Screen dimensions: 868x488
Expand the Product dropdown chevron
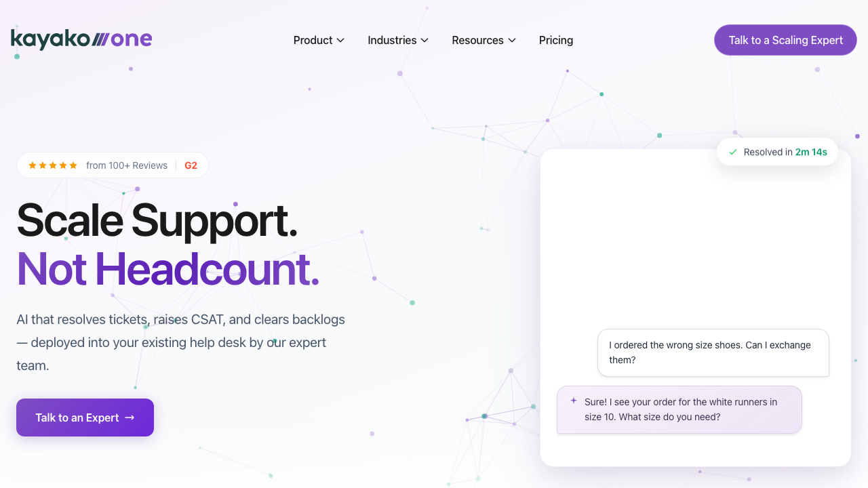click(x=340, y=41)
